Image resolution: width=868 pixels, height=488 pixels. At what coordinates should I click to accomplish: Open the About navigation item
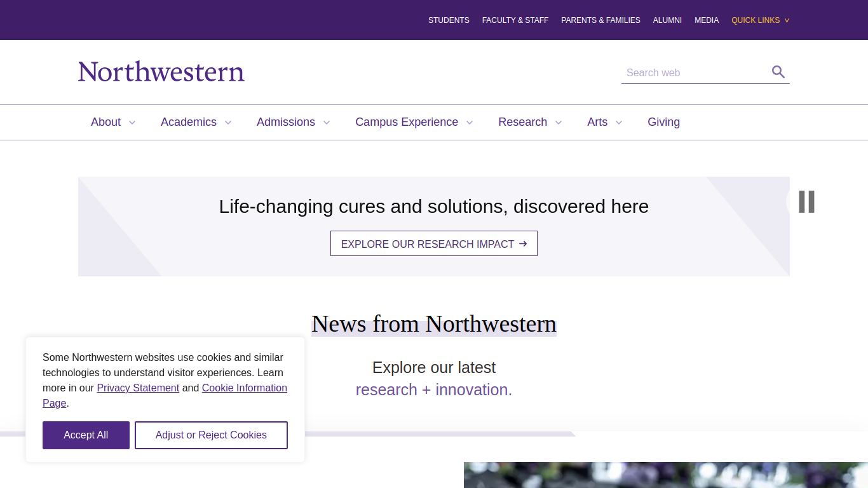pyautogui.click(x=105, y=122)
